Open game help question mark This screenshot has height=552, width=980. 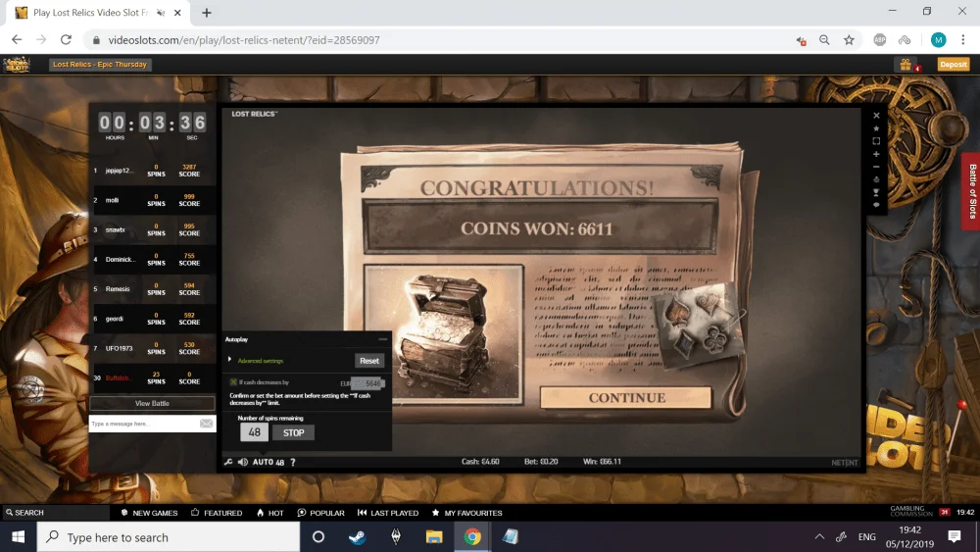pyautogui.click(x=292, y=462)
